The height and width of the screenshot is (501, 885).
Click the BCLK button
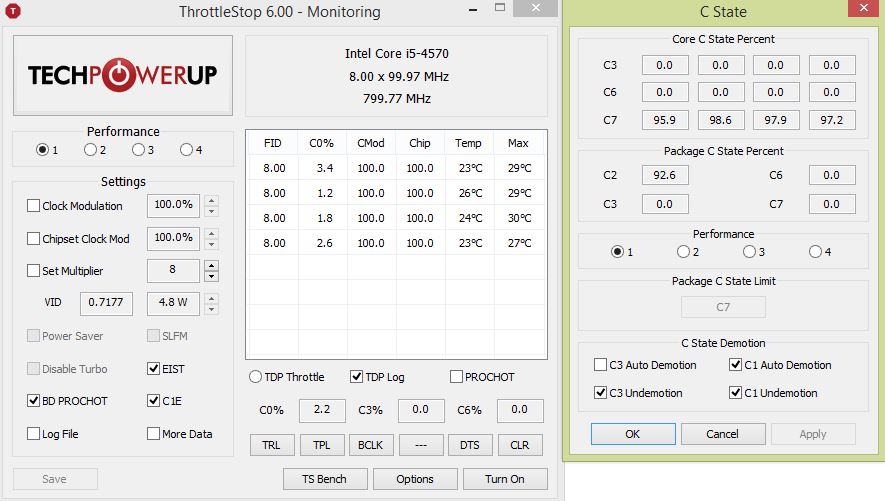coord(371,445)
